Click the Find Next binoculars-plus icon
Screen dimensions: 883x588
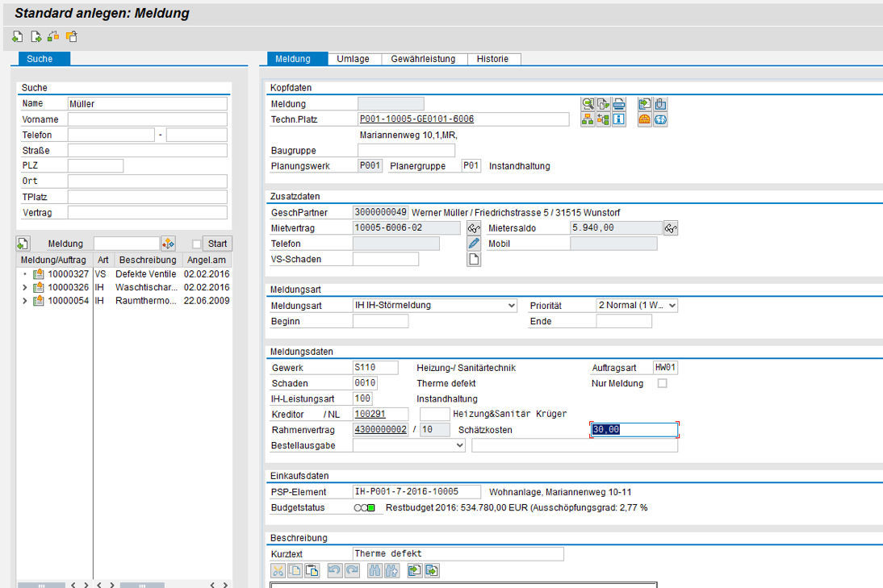(392, 570)
